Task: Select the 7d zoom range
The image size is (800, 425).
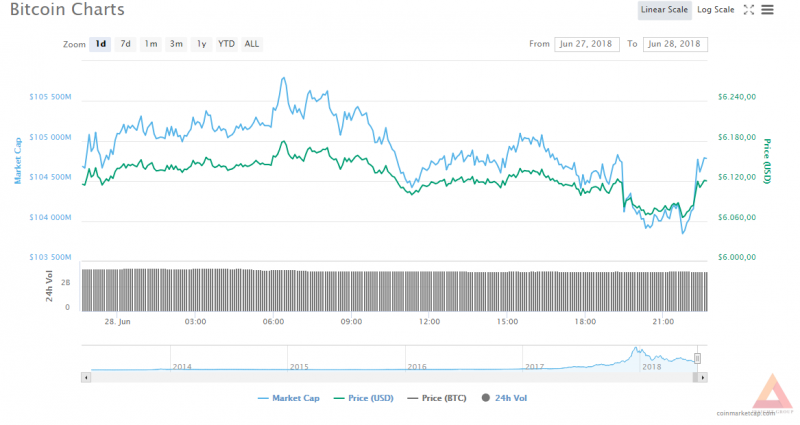Action: pos(126,44)
